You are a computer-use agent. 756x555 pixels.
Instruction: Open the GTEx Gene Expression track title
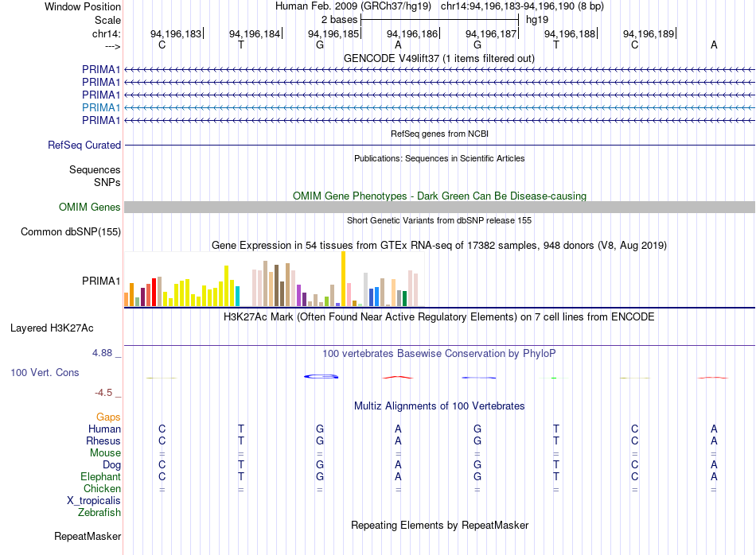[439, 245]
